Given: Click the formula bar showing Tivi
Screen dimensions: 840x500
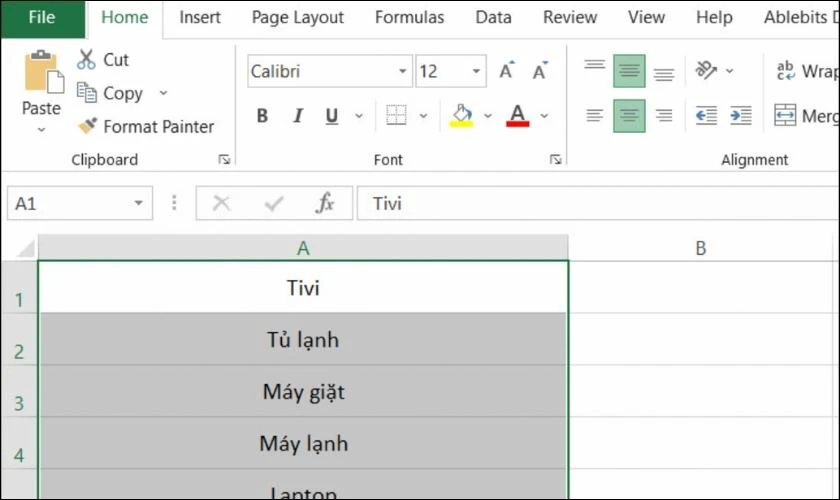Looking at the screenshot, I should click(x=598, y=203).
